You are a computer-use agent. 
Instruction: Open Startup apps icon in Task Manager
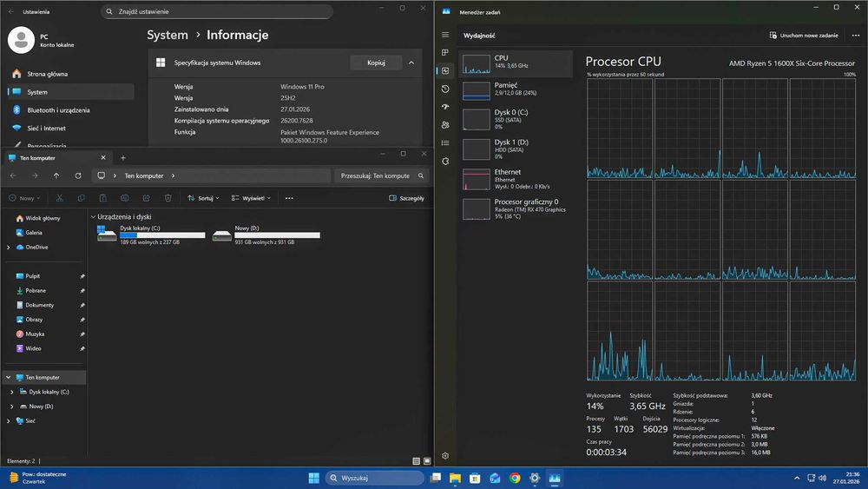point(445,107)
